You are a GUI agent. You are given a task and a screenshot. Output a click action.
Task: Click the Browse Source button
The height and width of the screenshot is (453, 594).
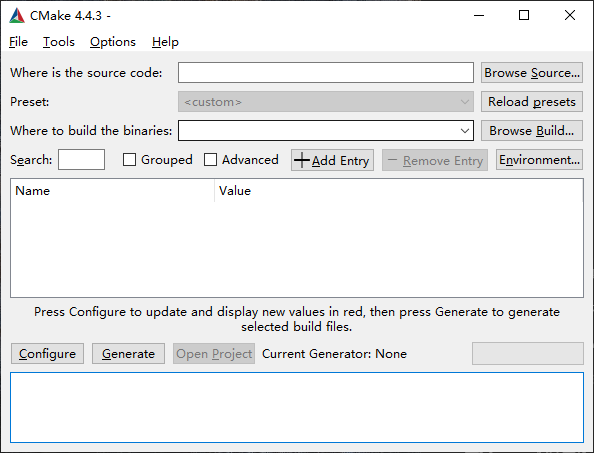pyautogui.click(x=532, y=72)
